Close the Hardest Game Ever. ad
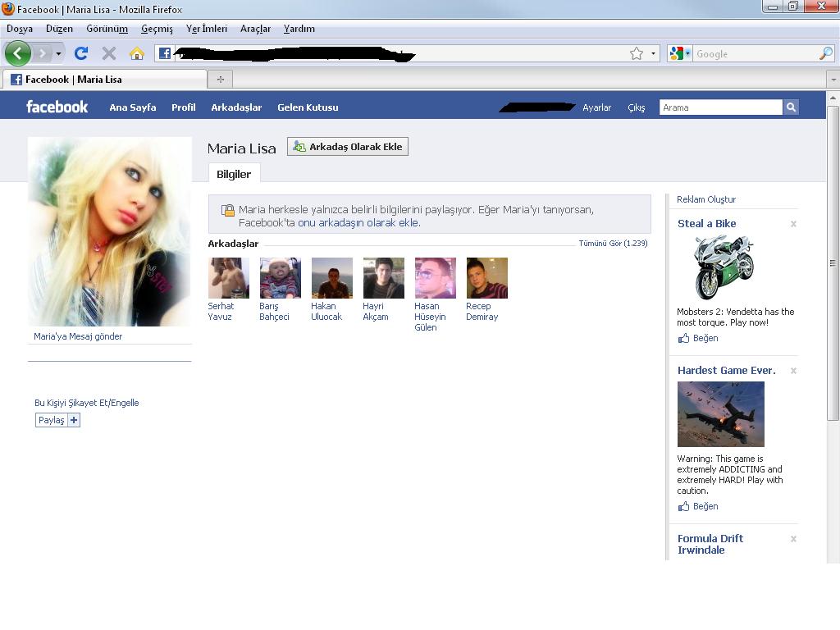The width and height of the screenshot is (840, 630). point(793,371)
